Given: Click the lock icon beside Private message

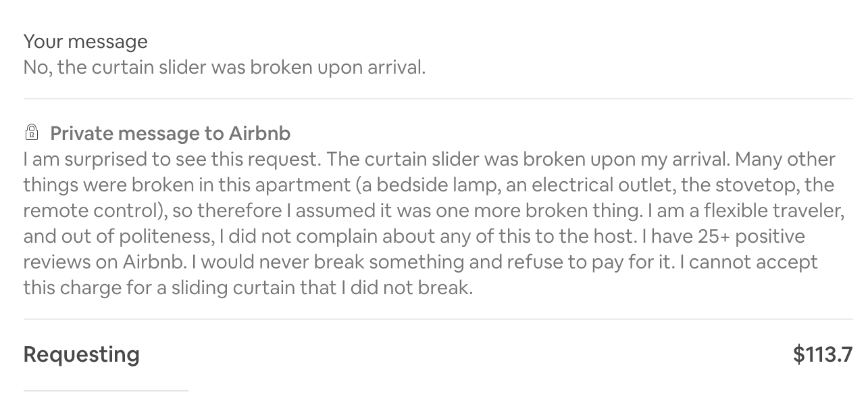Looking at the screenshot, I should point(31,131).
